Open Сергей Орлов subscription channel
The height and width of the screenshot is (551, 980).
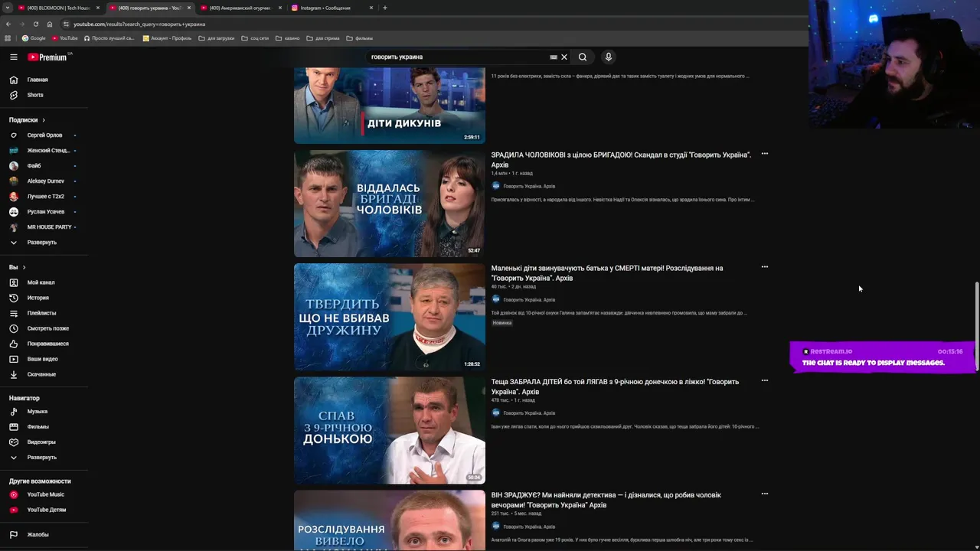(x=44, y=135)
